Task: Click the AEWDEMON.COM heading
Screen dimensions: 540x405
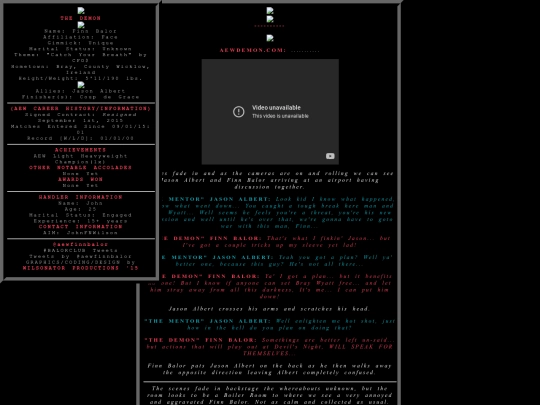Action: pos(253,50)
